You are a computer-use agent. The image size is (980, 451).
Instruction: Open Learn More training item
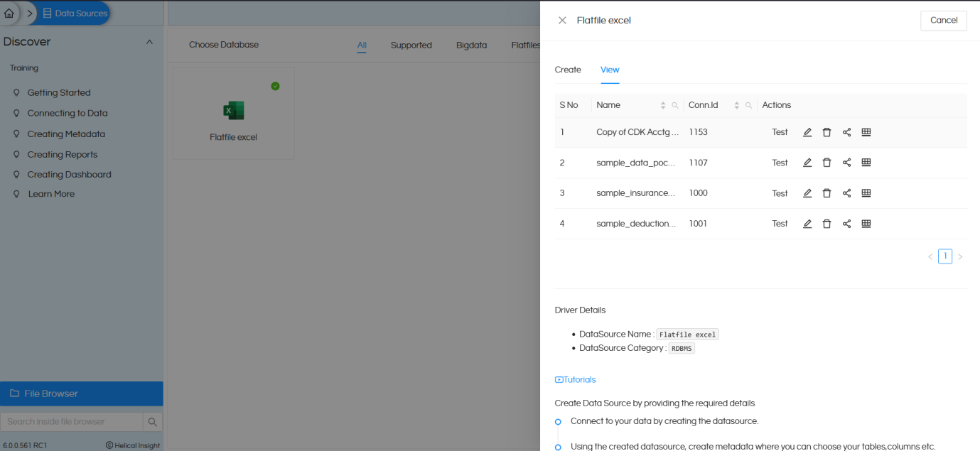tap(51, 194)
